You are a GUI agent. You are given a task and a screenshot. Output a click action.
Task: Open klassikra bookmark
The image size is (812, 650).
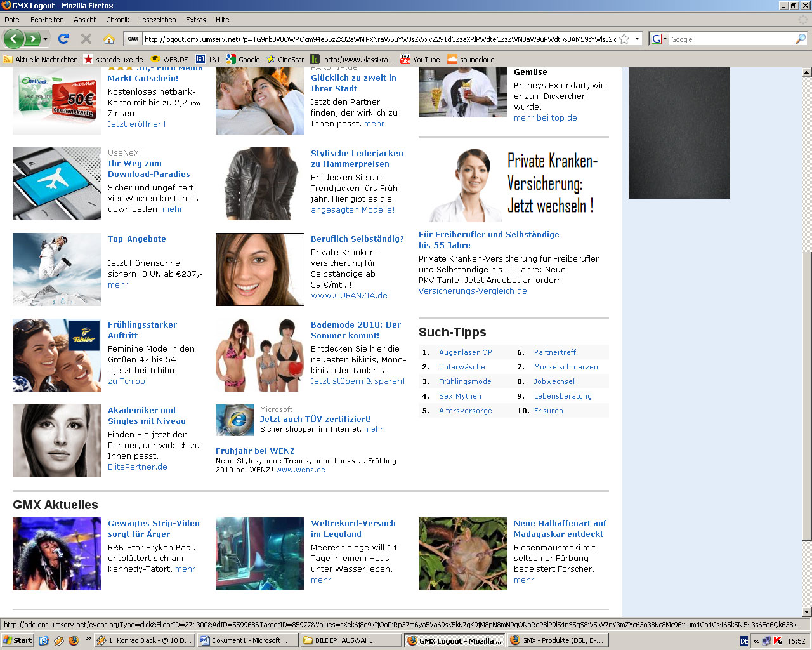point(353,59)
